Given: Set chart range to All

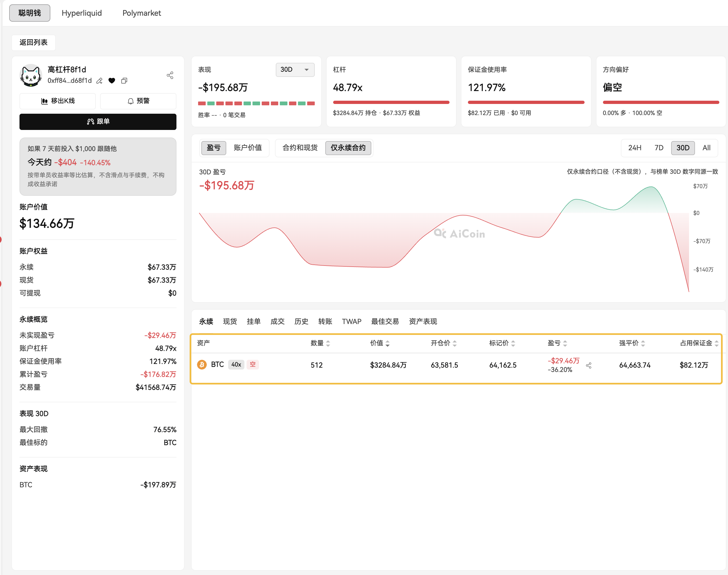Looking at the screenshot, I should [x=706, y=148].
